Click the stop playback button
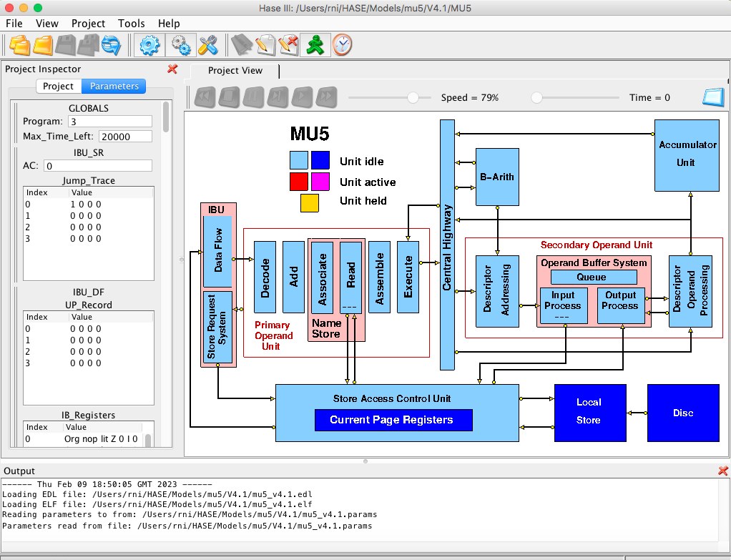This screenshot has height=560, width=731. [229, 97]
